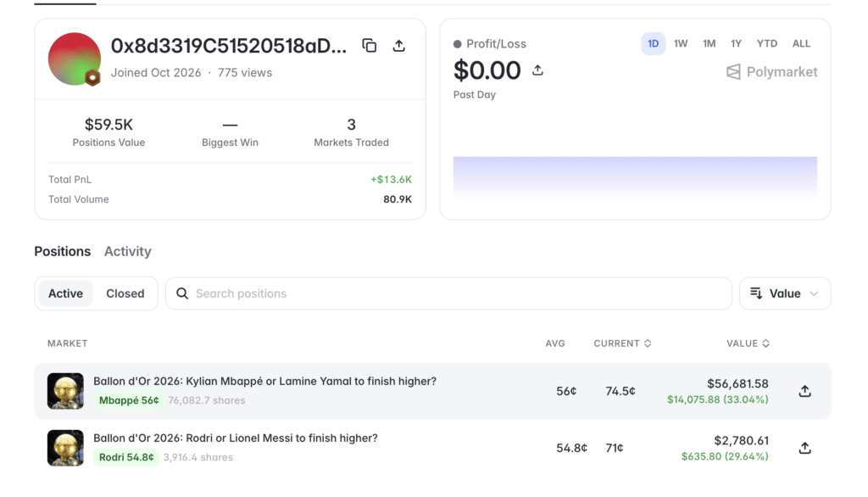The height and width of the screenshot is (497, 868).
Task: Open Ballon d'Or Rodri or Messi market
Action: (236, 438)
